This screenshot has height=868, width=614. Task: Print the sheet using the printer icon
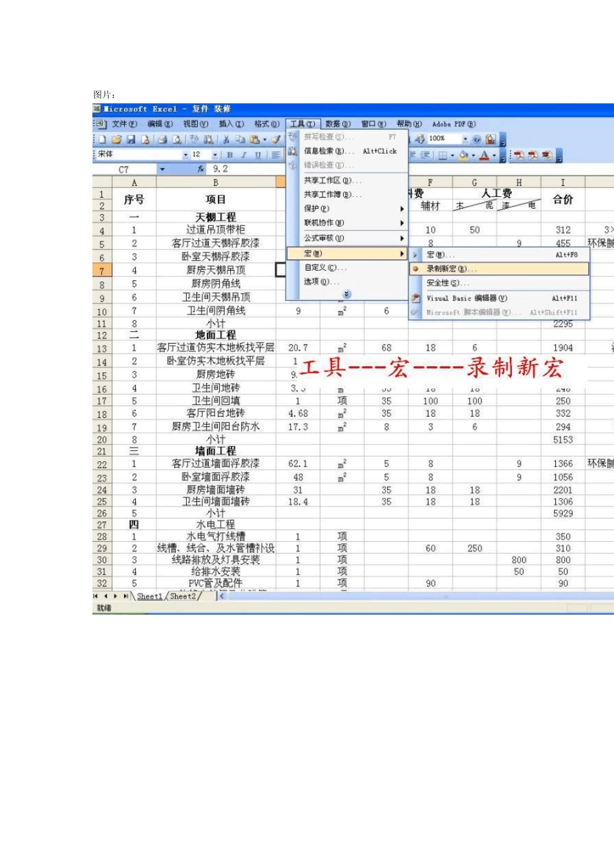pyautogui.click(x=162, y=139)
